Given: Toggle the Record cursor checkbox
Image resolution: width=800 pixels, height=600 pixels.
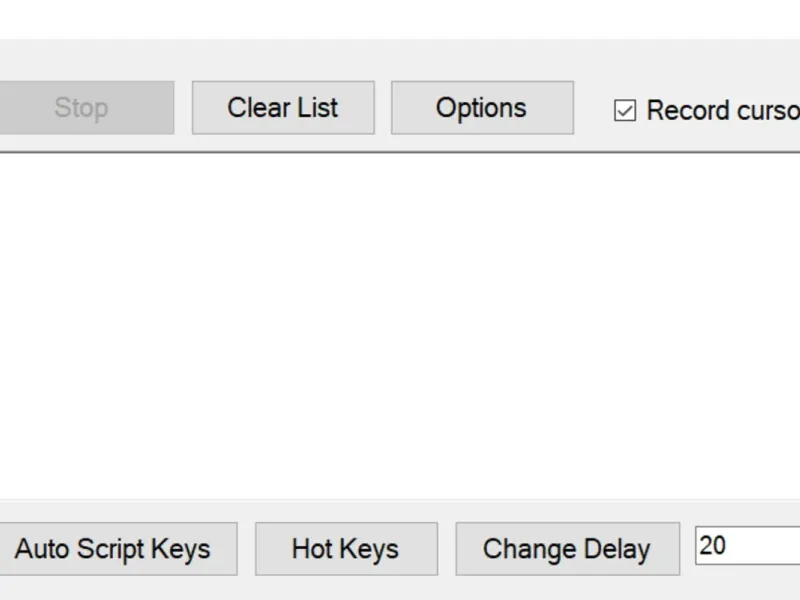Looking at the screenshot, I should [x=625, y=111].
